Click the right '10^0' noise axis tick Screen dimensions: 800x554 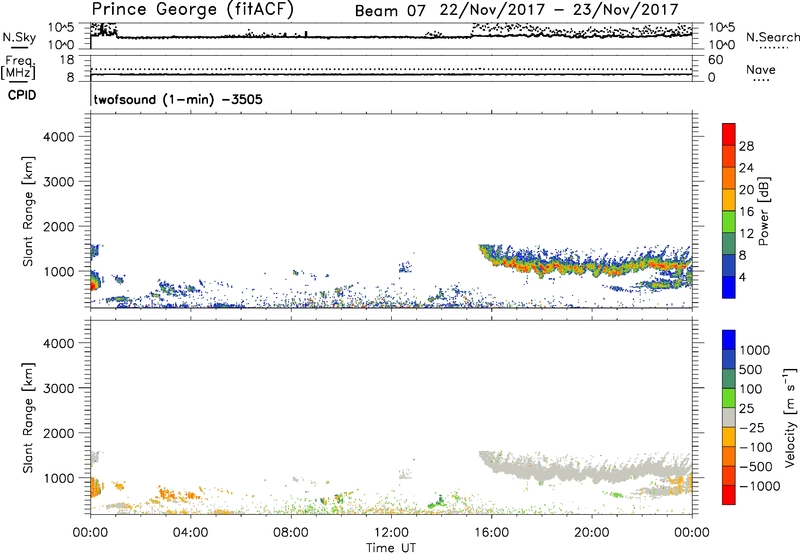coord(721,45)
